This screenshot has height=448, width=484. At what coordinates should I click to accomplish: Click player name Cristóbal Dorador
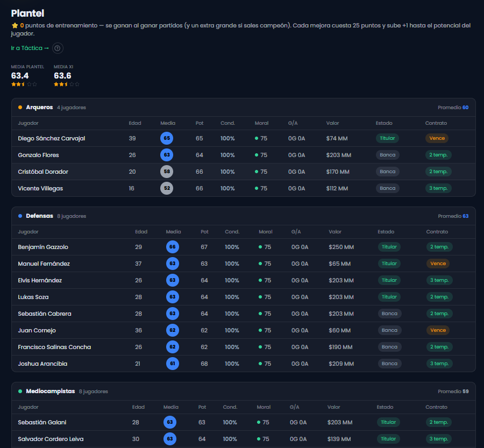coord(43,172)
